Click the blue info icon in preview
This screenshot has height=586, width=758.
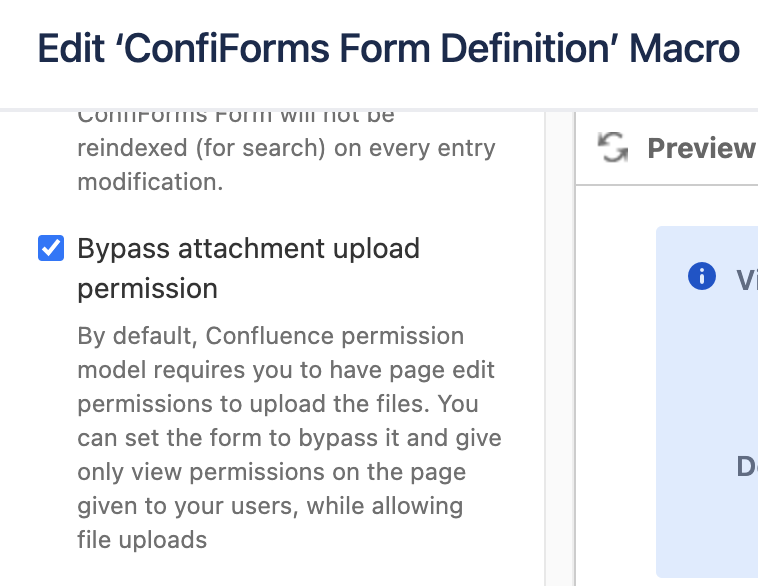point(701,276)
